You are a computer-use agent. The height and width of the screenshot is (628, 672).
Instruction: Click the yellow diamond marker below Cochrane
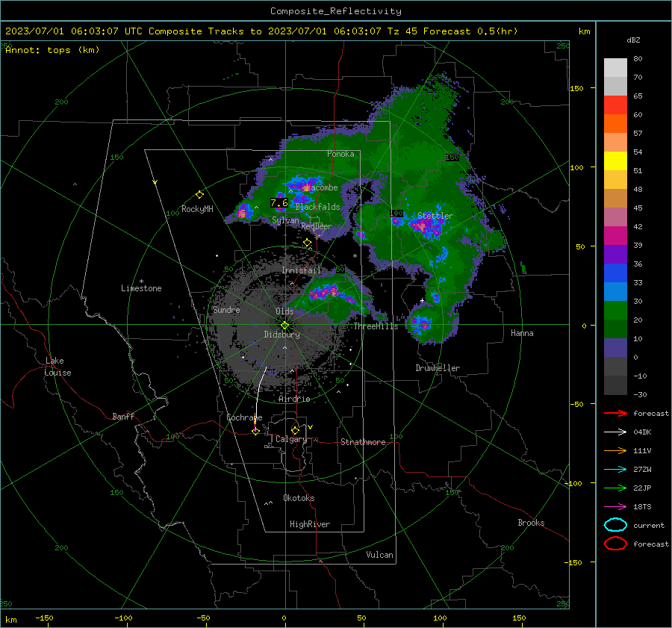click(x=255, y=432)
